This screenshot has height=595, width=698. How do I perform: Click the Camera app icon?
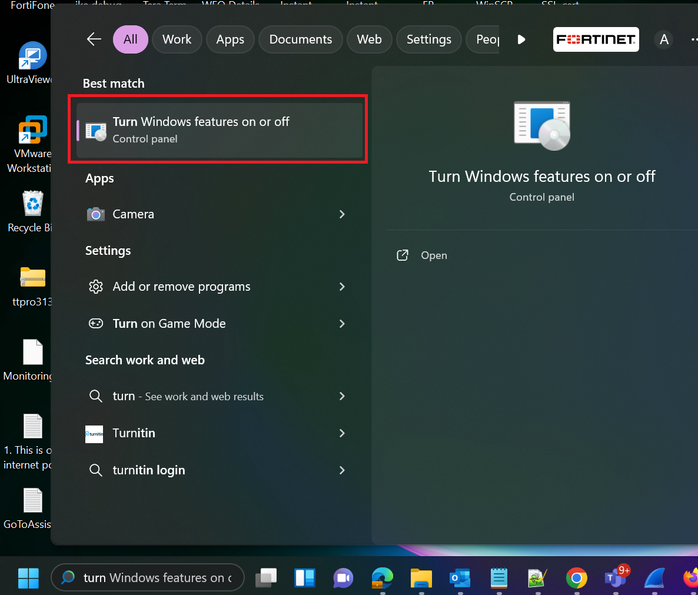point(95,214)
